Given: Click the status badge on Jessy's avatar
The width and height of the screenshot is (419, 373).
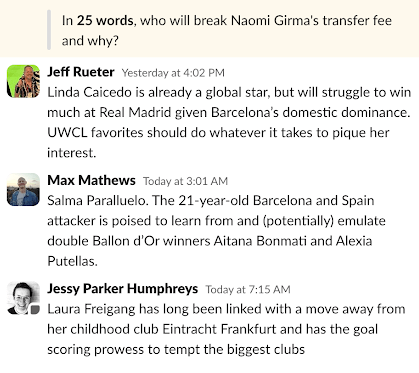Looking at the screenshot, I should point(35,310).
